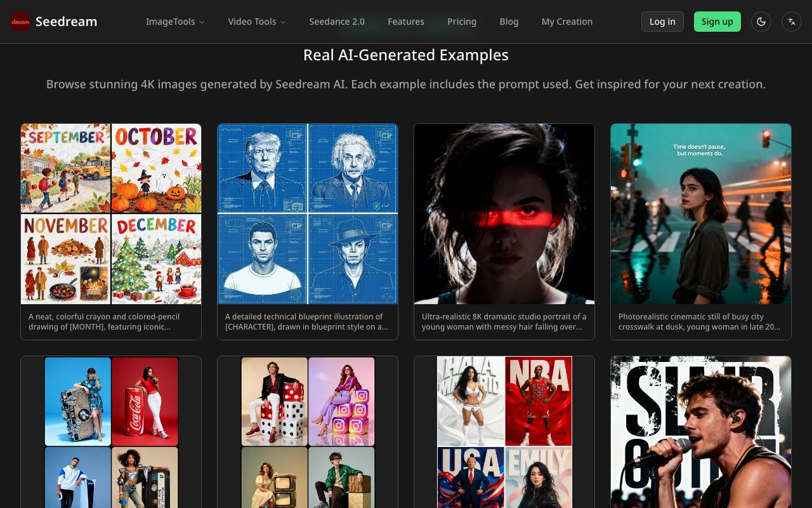Expand the ImageTools dropdown menu
The image size is (812, 508).
tap(175, 22)
